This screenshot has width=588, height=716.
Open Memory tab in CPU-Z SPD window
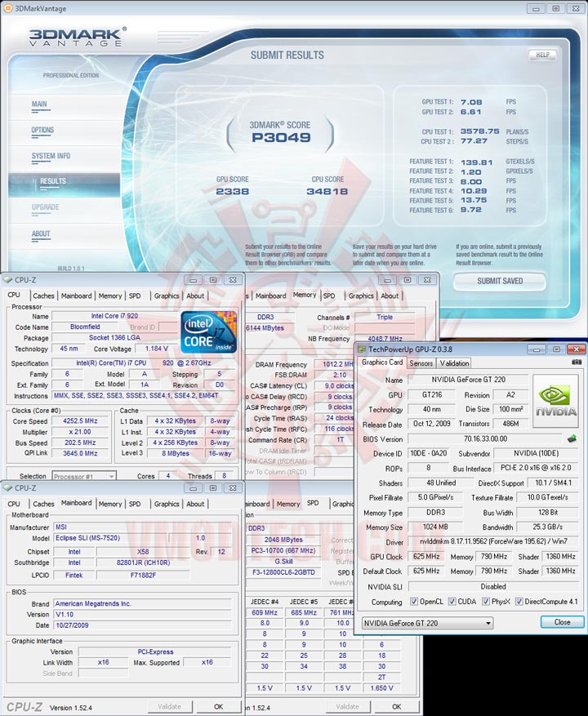[x=287, y=504]
